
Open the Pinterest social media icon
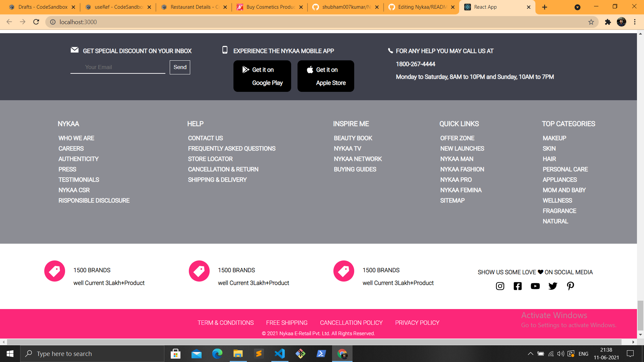(x=570, y=286)
